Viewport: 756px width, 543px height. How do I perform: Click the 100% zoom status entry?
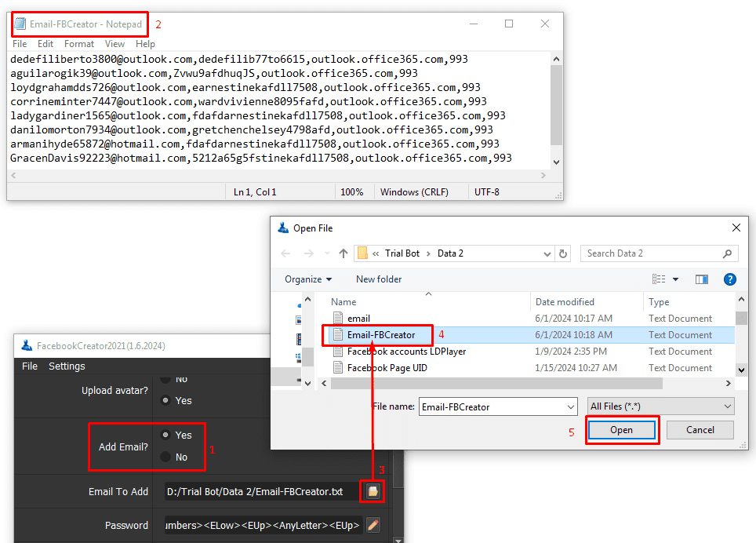click(352, 192)
